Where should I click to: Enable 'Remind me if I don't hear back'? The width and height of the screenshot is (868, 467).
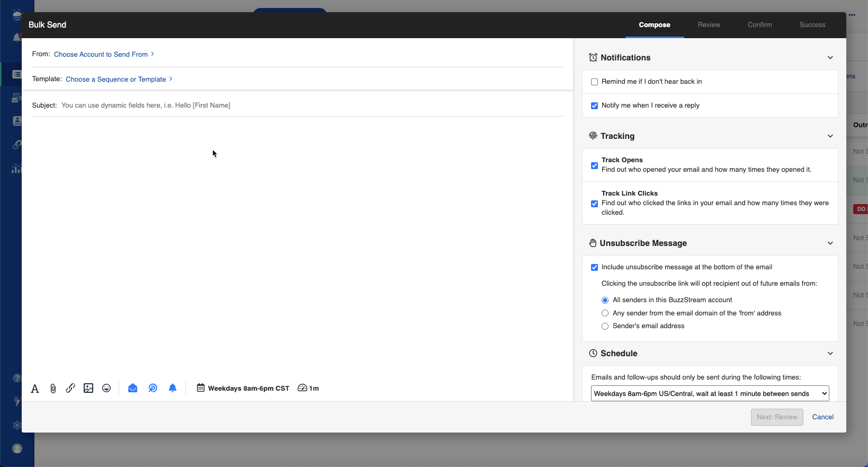[x=594, y=82]
